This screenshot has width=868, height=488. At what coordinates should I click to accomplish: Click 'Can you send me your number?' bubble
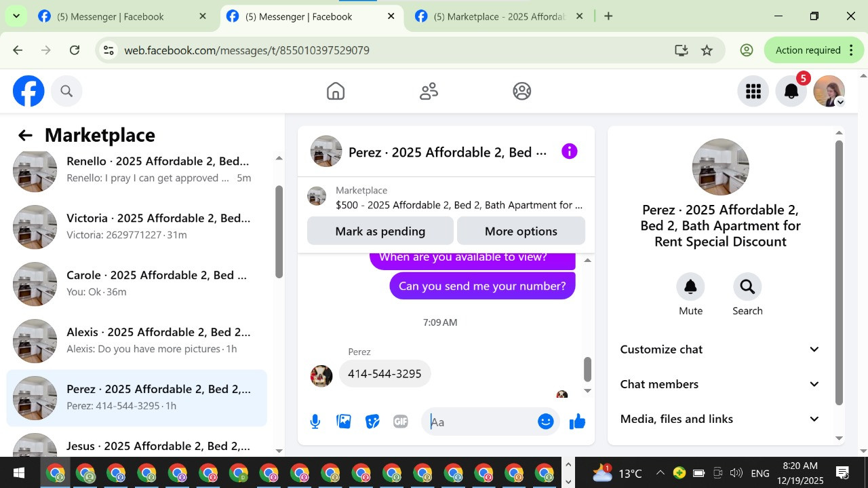[482, 286]
